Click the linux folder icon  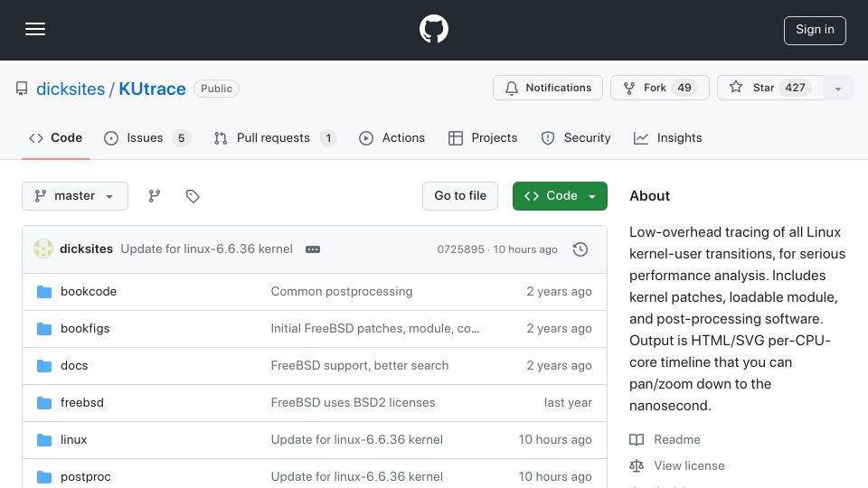tap(44, 440)
